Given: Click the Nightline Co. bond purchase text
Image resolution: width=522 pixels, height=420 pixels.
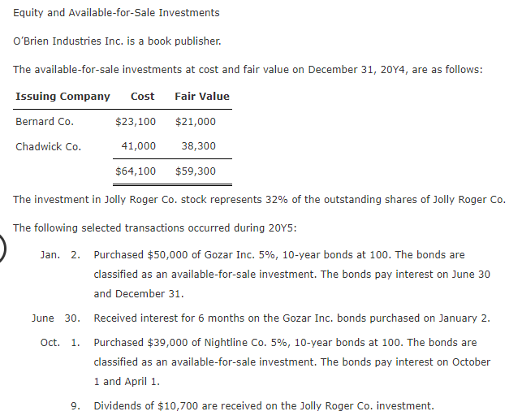Looking at the screenshot, I should click(x=292, y=362).
